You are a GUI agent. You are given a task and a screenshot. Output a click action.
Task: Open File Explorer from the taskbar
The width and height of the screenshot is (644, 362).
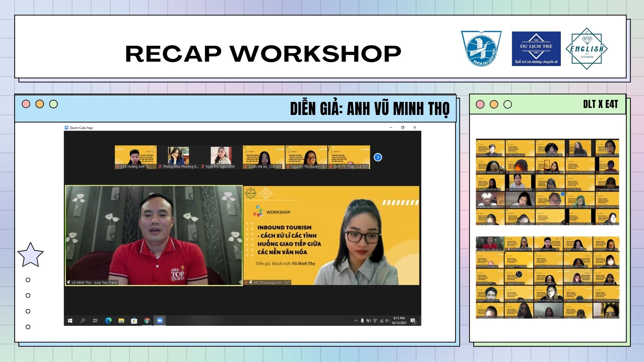[121, 321]
